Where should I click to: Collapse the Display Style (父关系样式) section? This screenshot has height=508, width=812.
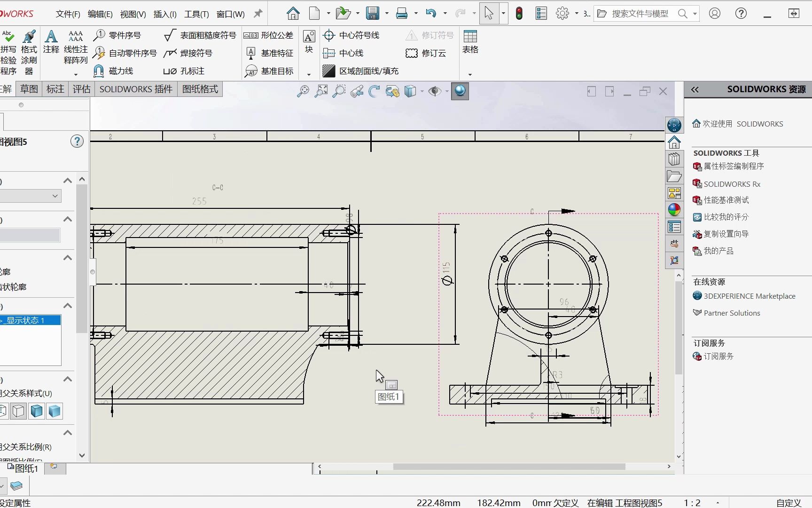tap(68, 379)
